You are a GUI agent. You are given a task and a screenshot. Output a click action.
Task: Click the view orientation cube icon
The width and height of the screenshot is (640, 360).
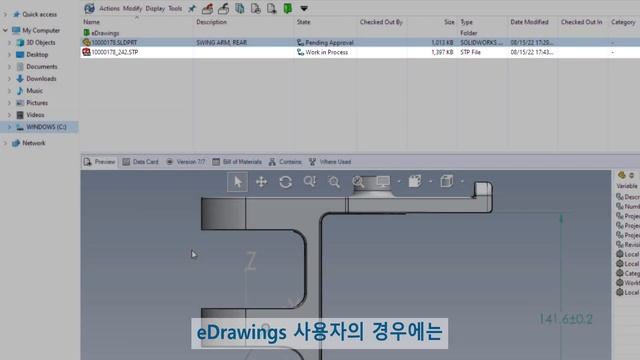tap(447, 181)
